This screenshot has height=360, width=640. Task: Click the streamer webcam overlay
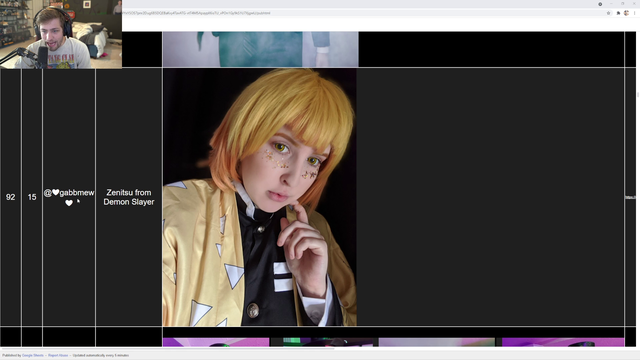pos(61,34)
